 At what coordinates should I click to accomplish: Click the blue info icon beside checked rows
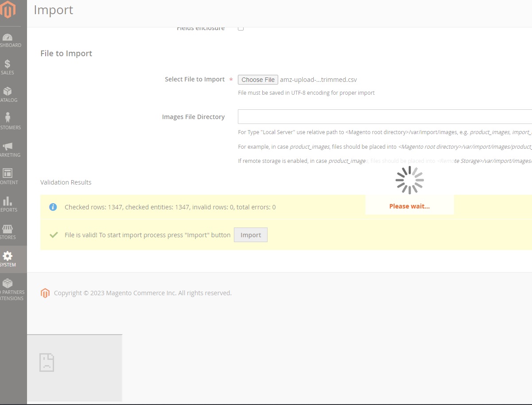(x=53, y=207)
